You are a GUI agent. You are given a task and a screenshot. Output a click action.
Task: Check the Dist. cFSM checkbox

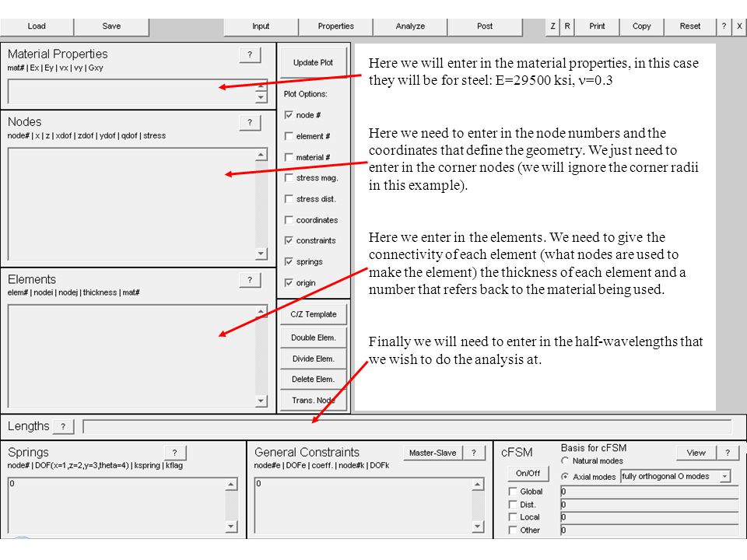click(x=513, y=504)
